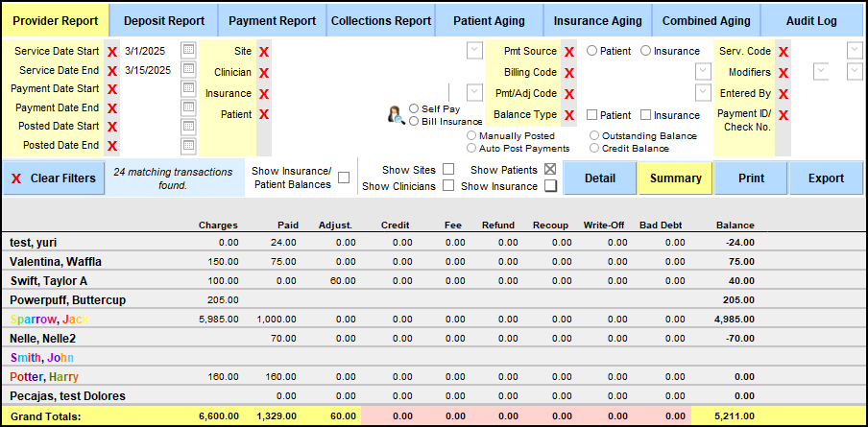Clear the Insurance filter X icon
The width and height of the screenshot is (868, 427).
tap(264, 93)
